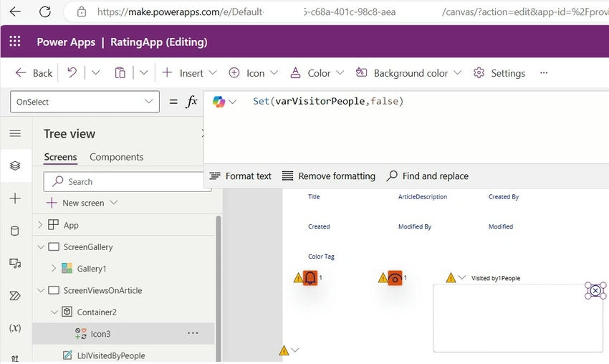Expand the Gallery1 node
609x364 pixels.
click(x=54, y=269)
